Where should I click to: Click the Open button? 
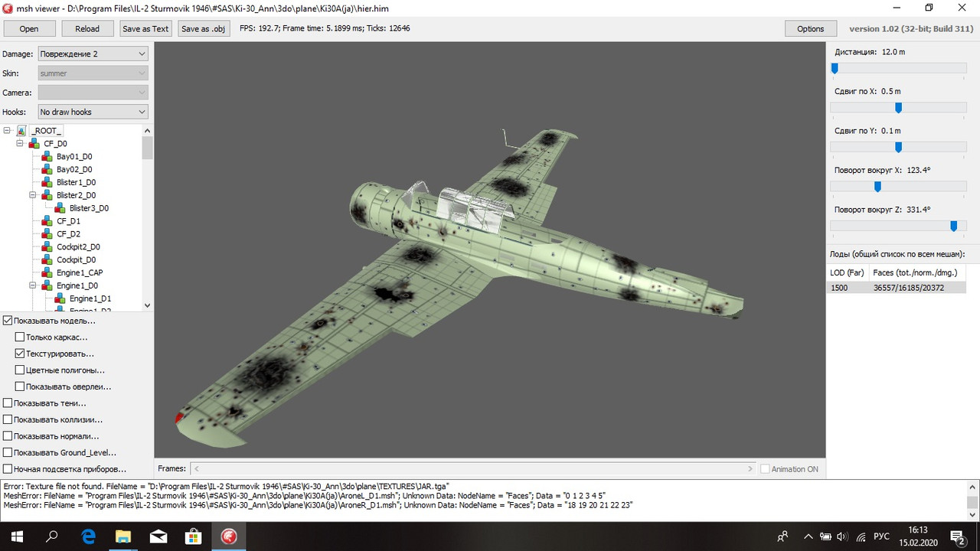click(x=29, y=28)
